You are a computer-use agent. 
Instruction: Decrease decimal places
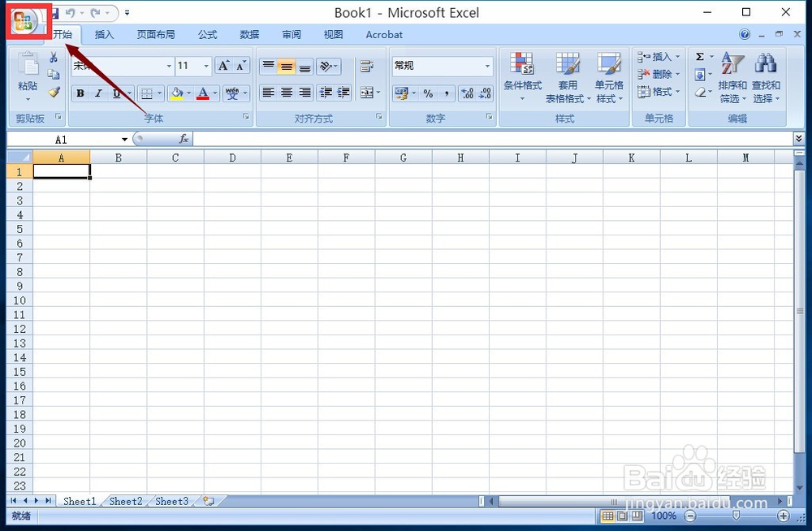485,93
